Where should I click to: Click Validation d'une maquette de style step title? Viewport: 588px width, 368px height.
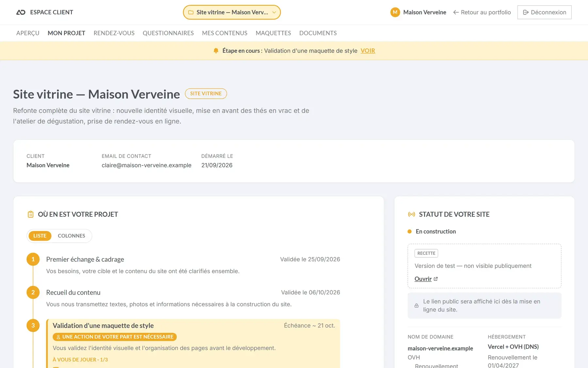(103, 325)
